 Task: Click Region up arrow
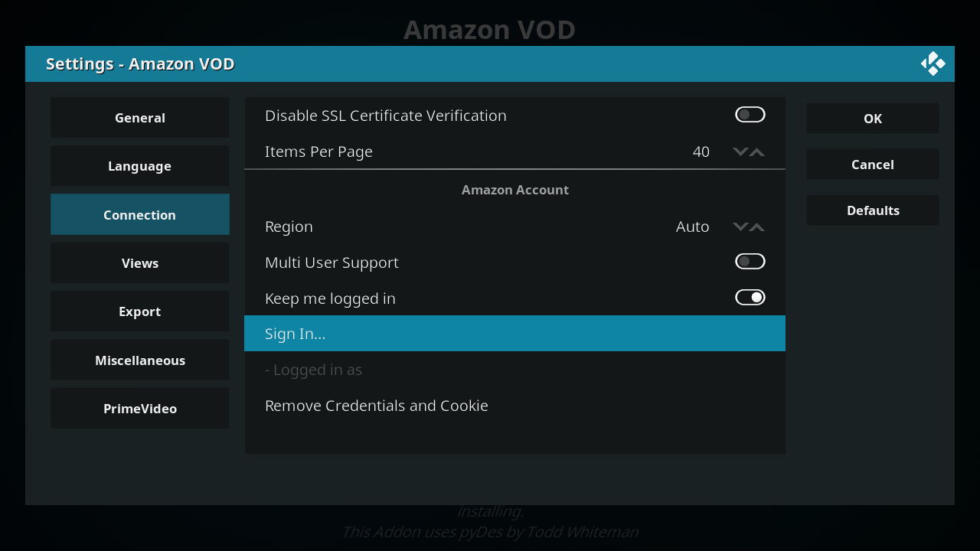(757, 227)
